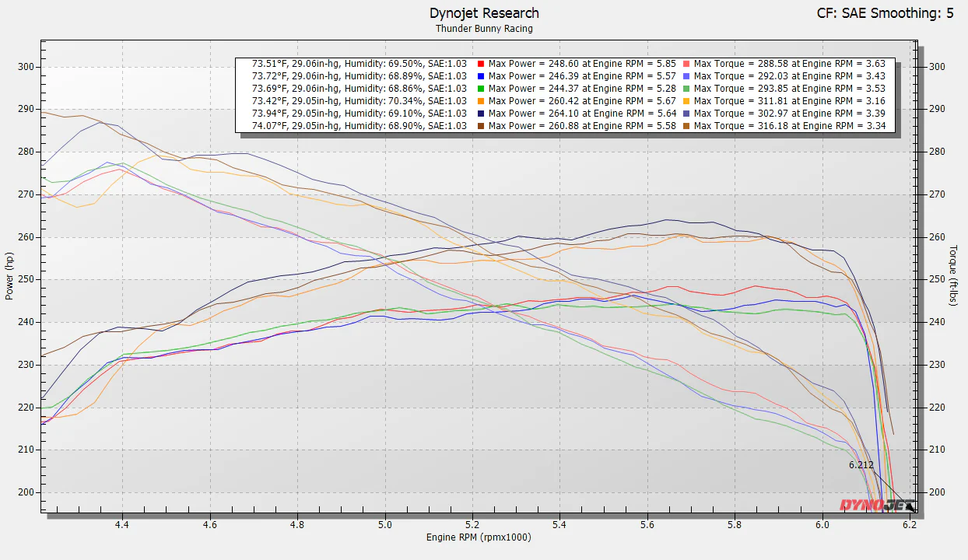The width and height of the screenshot is (968, 560).
Task: Click the light red Max Torque 288.58 swatch
Action: pyautogui.click(x=687, y=64)
